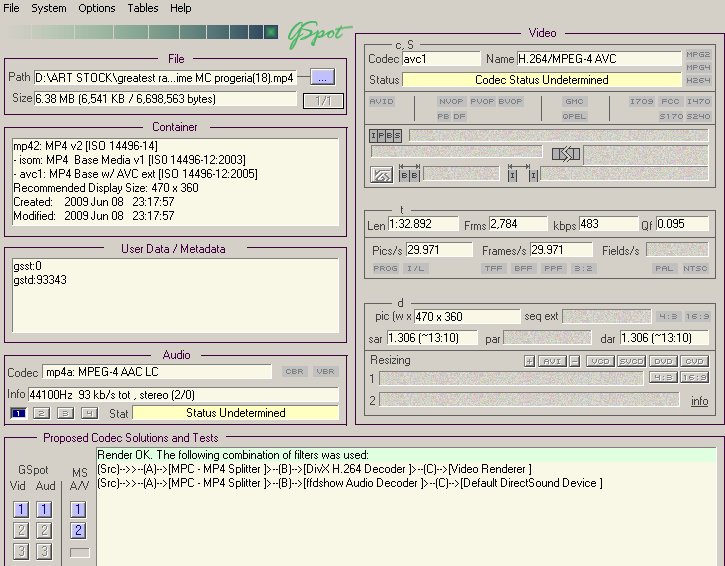Click the TFF indicator

pos(493,269)
